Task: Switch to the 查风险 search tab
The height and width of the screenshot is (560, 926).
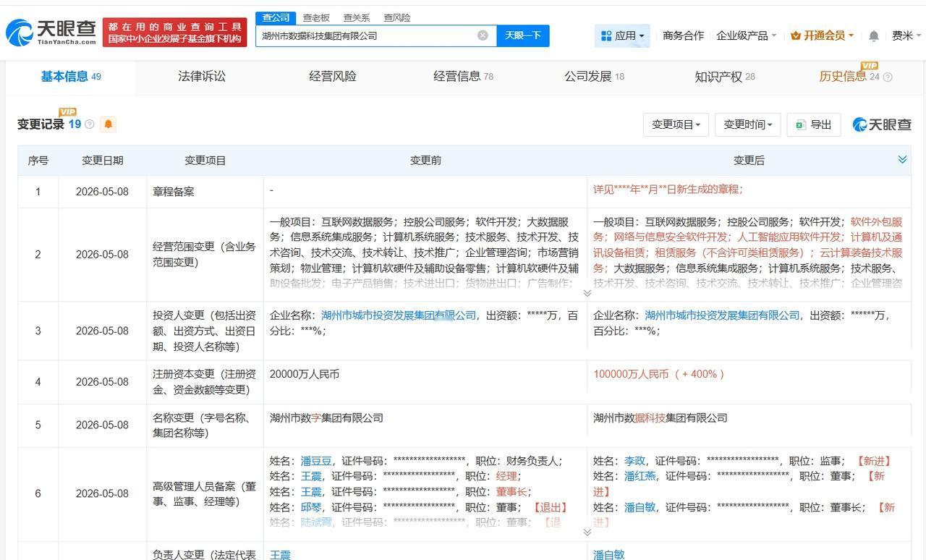Action: pyautogui.click(x=397, y=17)
